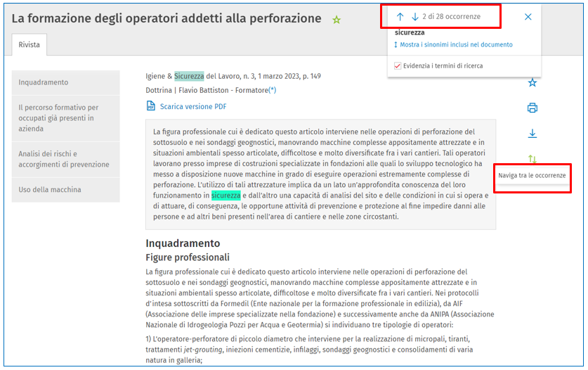Viewport: 588px width, 370px height.
Task: Click highlighted 'Sicurezza' in journal citation
Action: [x=189, y=76]
